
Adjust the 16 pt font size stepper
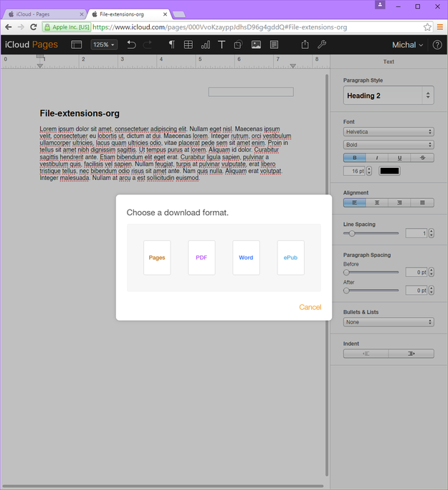pos(369,171)
